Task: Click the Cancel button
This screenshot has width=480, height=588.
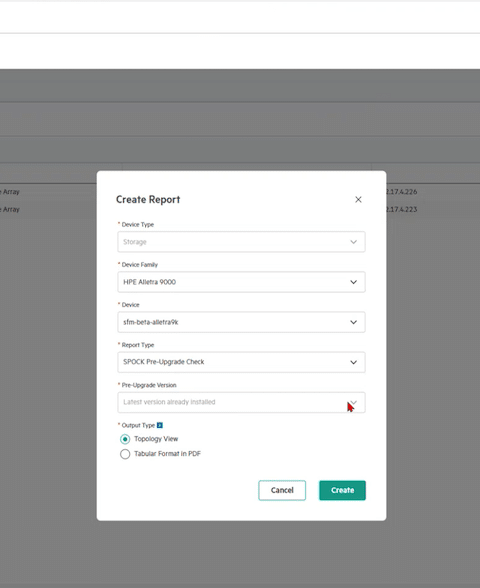Action: (x=282, y=490)
